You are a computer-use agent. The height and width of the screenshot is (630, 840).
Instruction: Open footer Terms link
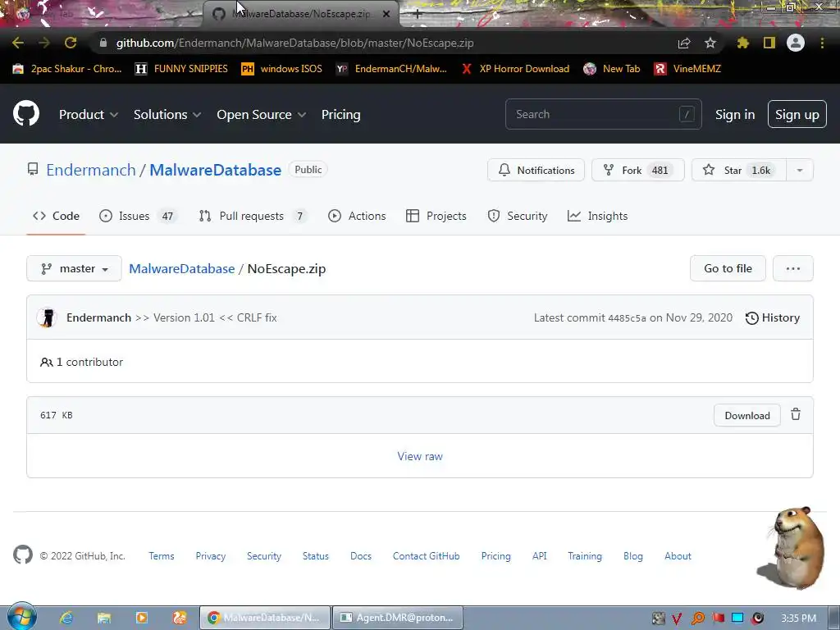click(162, 556)
